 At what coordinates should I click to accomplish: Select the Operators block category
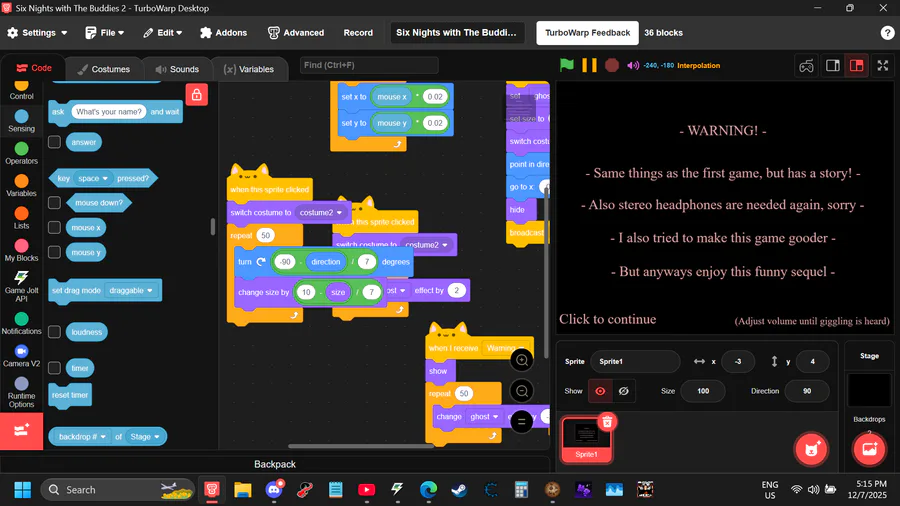(21, 153)
